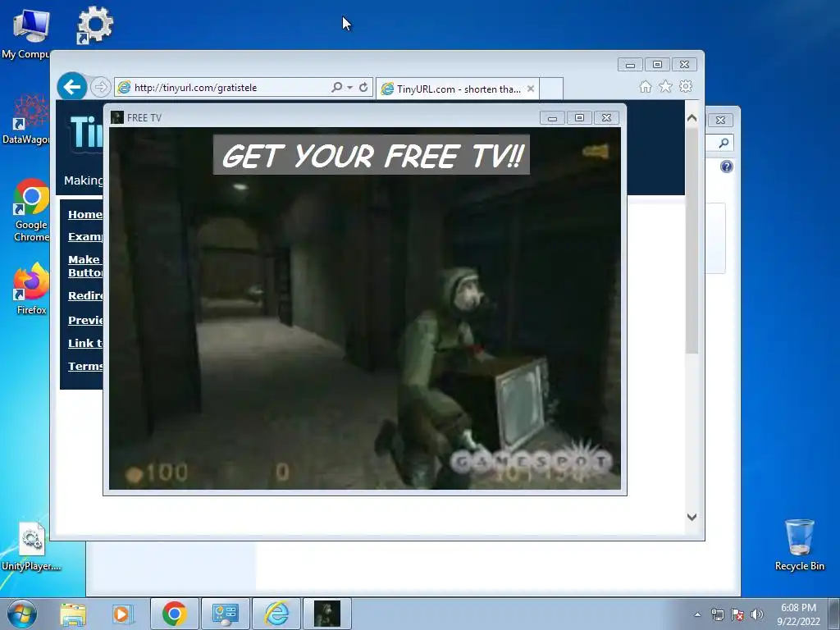Viewport: 840px width, 630px height.
Task: Open Firefox desktop shortcut
Action: point(31,288)
